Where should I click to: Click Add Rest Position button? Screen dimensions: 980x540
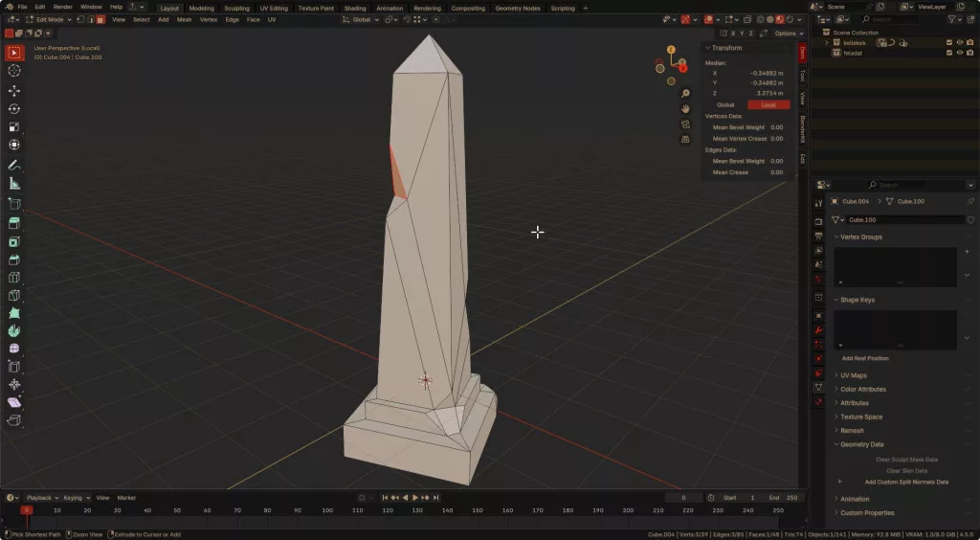pos(865,358)
